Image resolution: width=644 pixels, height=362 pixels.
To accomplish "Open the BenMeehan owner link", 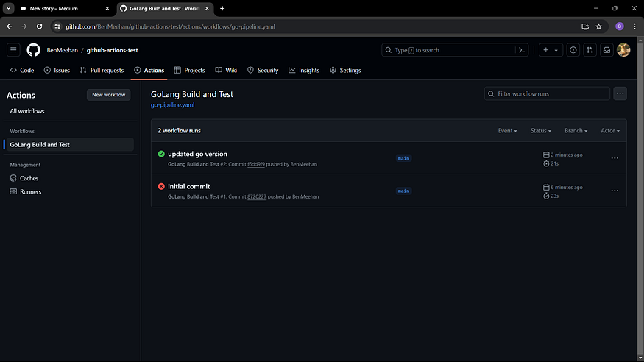I will (x=62, y=50).
